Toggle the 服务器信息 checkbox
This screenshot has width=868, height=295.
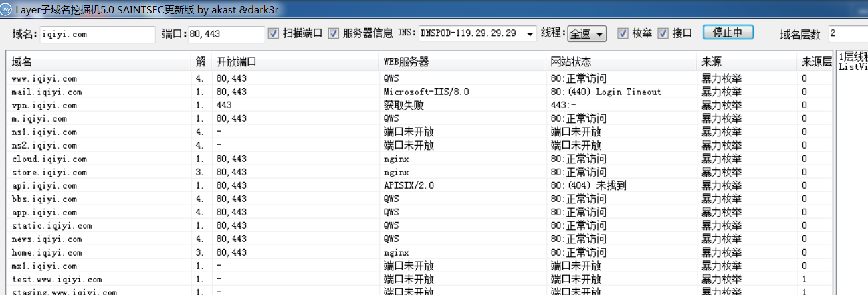point(333,33)
